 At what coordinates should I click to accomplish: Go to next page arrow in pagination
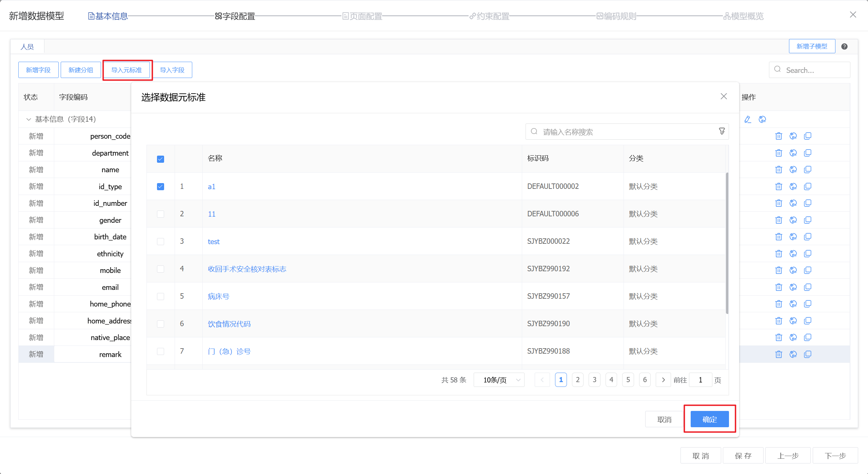663,380
